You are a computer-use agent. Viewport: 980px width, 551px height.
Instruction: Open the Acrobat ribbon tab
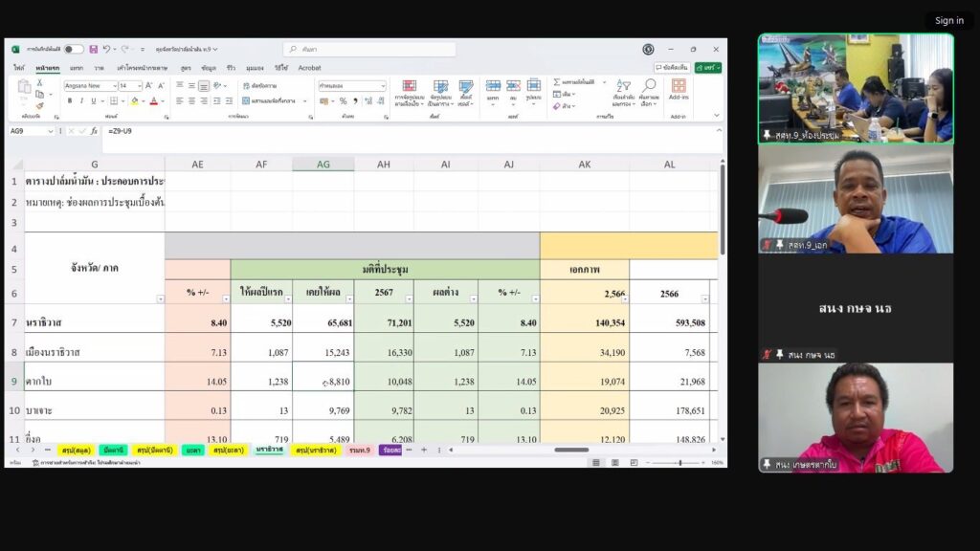click(309, 68)
